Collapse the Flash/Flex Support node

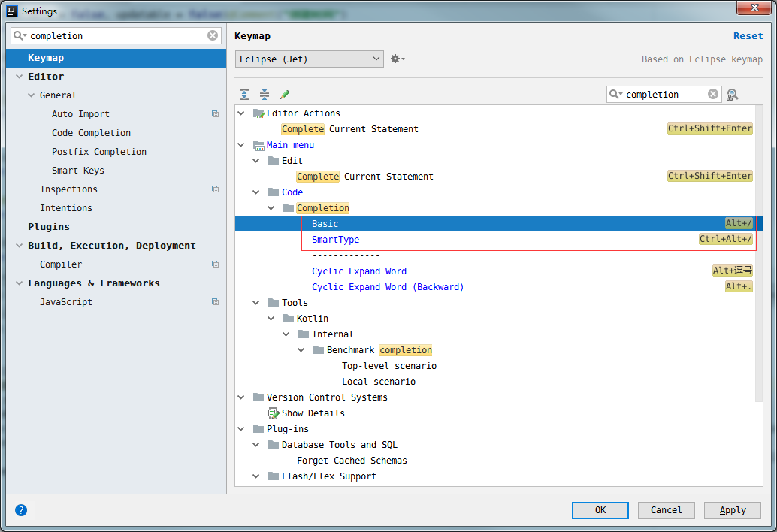coord(256,476)
